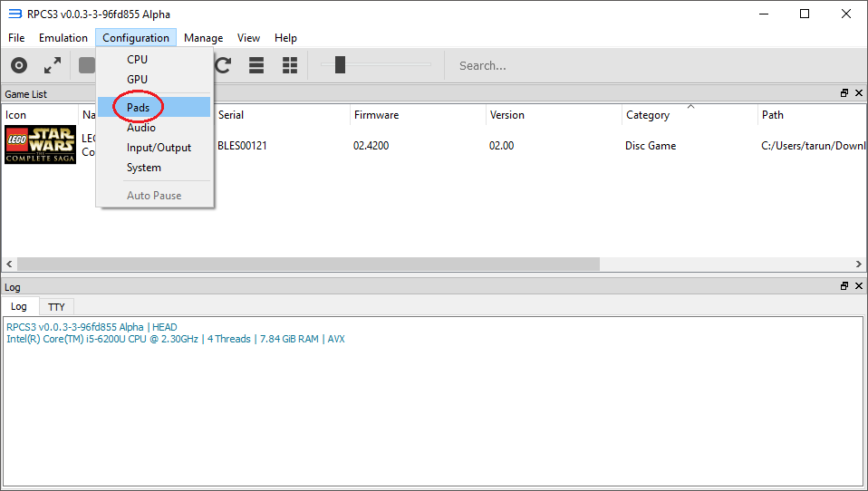The width and height of the screenshot is (868, 491).
Task: Sort by Version column header
Action: pos(554,115)
